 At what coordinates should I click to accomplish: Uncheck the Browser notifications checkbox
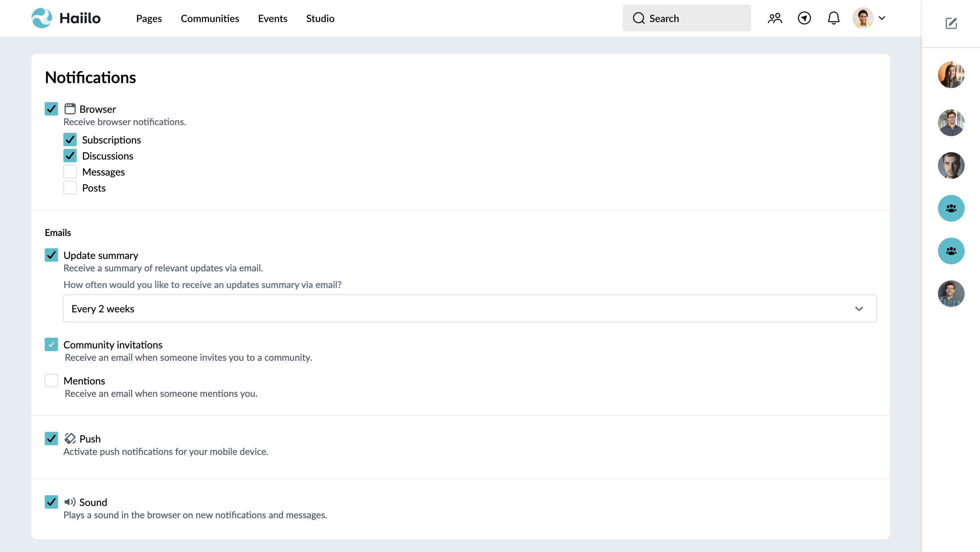click(x=51, y=109)
